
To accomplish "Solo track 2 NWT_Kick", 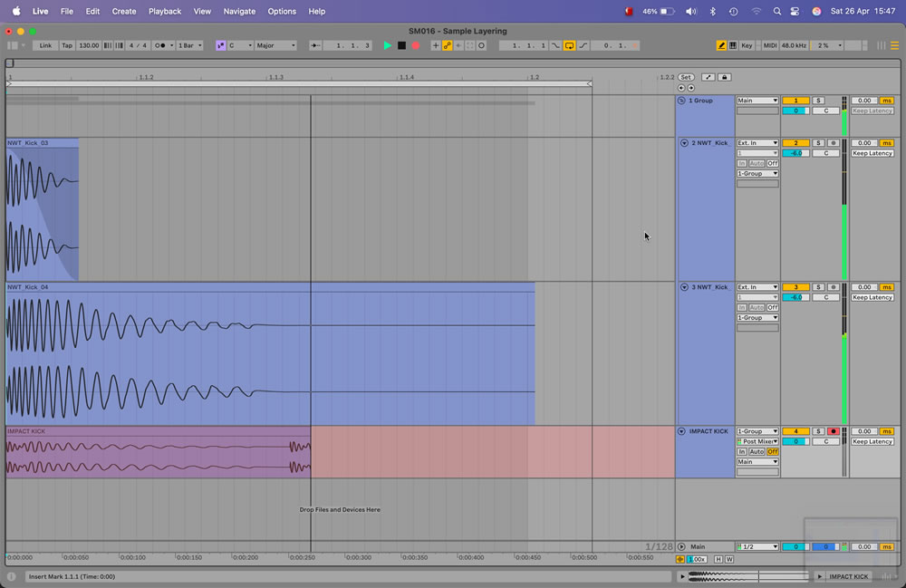I will click(818, 143).
